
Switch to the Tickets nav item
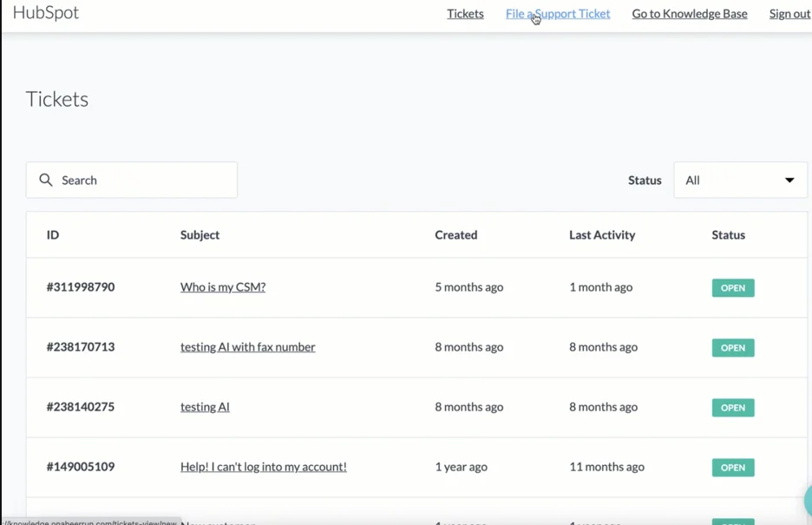coord(465,13)
